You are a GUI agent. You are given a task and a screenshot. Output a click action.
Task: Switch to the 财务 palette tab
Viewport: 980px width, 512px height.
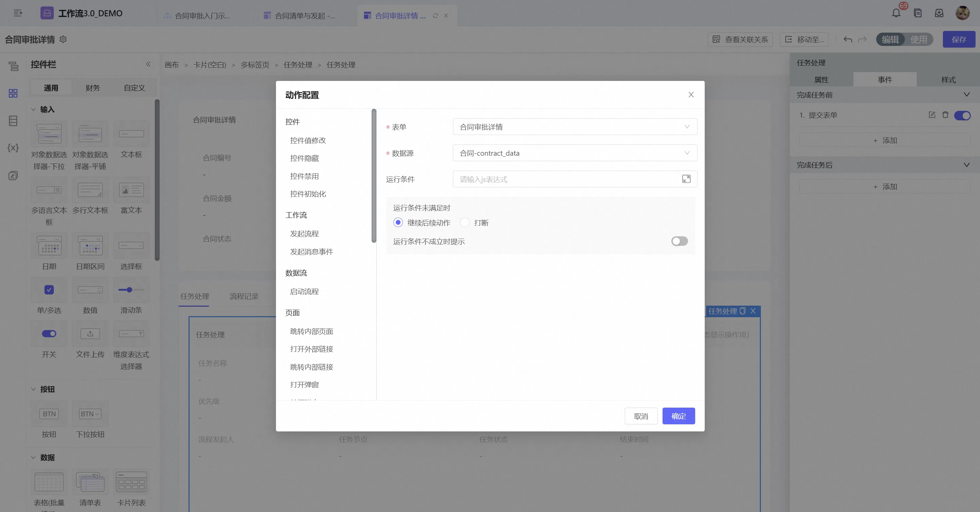coord(93,88)
